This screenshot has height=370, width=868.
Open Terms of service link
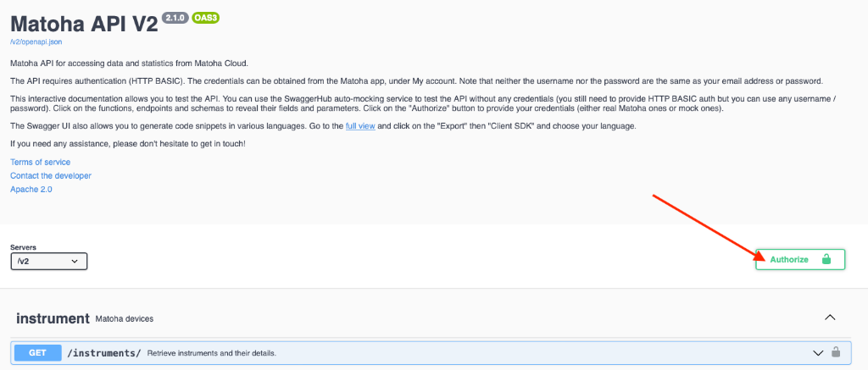point(41,162)
